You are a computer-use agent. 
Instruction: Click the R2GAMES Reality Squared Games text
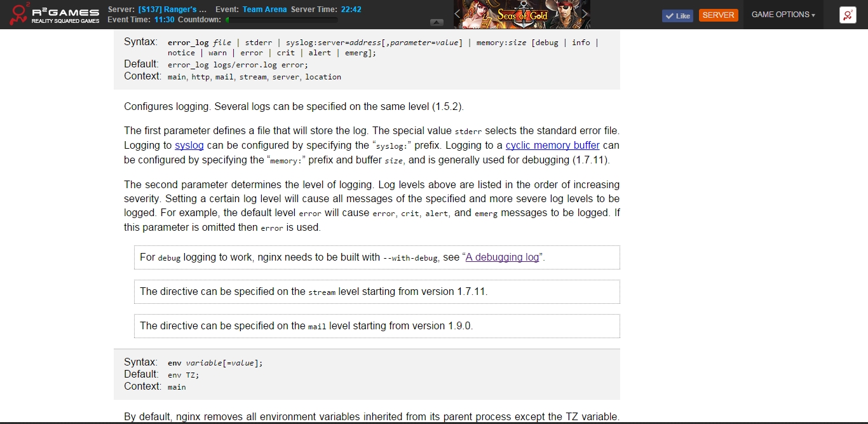point(65,16)
